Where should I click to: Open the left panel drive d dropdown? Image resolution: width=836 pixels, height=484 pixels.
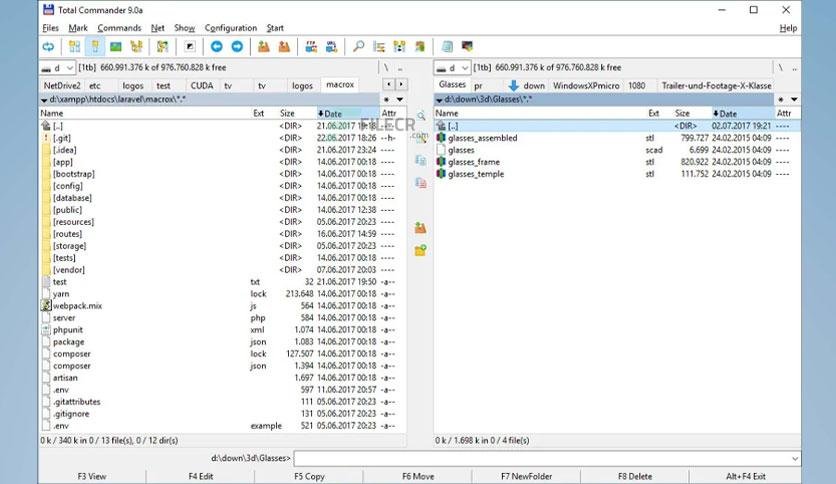57,68
